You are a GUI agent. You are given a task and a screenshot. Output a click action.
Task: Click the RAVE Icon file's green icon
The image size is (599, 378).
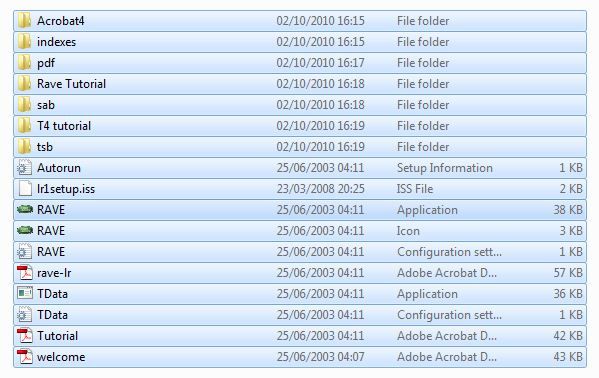(25, 230)
